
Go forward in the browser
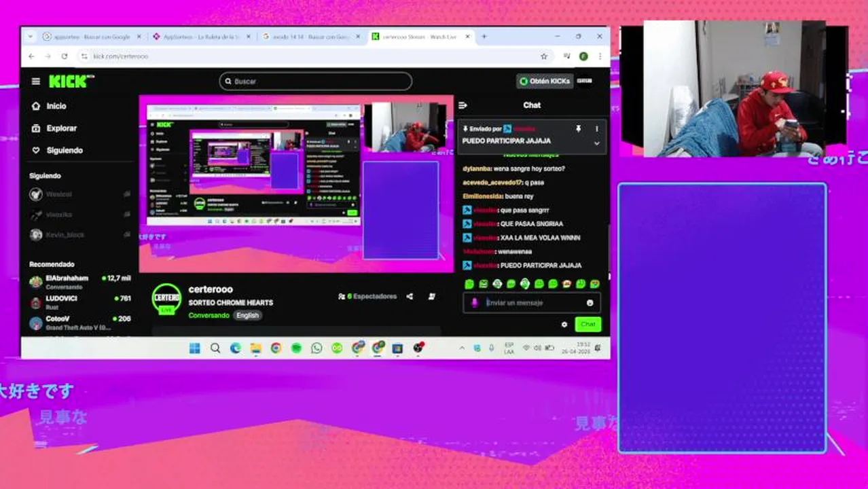click(48, 56)
